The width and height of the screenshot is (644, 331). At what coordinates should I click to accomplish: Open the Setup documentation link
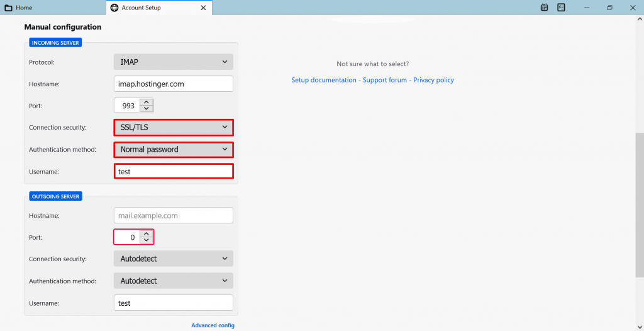point(323,80)
